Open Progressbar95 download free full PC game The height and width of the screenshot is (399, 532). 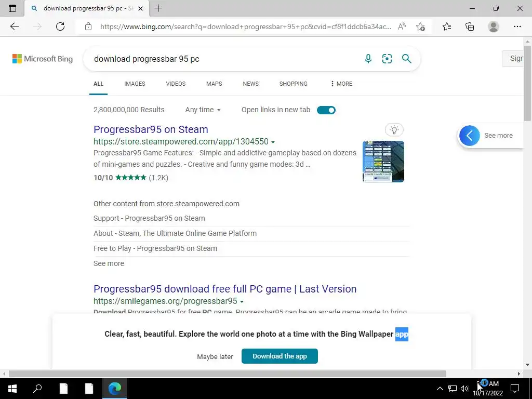coord(225,289)
